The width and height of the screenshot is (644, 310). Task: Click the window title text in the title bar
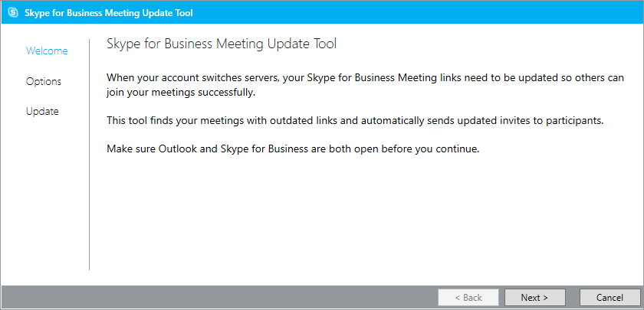coord(109,13)
